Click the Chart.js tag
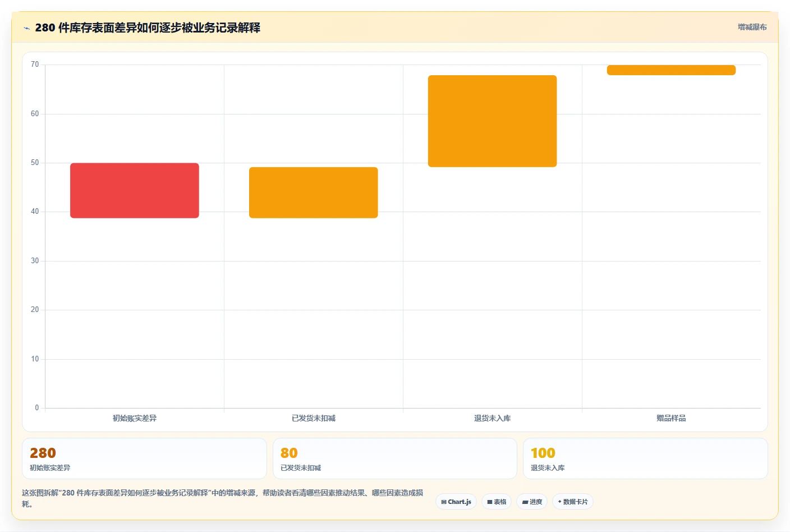 (x=456, y=502)
